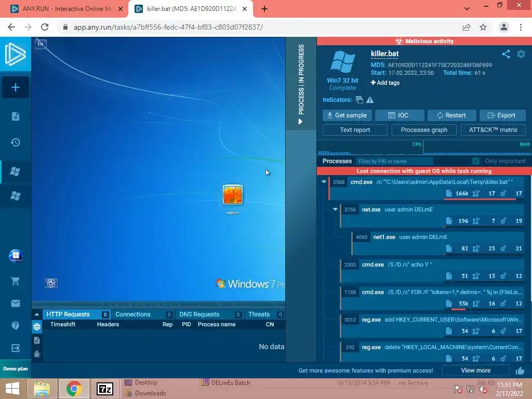
Task: Click the thumbs up feedback icon
Action: (520, 371)
